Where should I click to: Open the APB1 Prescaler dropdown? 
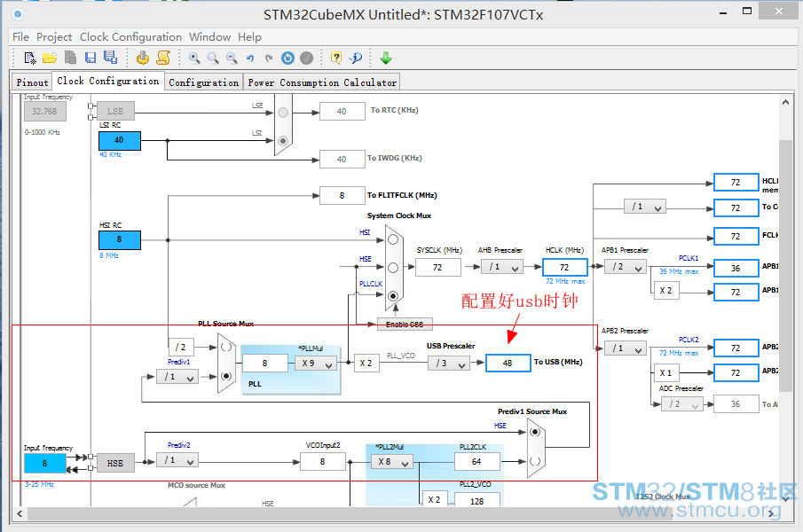point(626,267)
